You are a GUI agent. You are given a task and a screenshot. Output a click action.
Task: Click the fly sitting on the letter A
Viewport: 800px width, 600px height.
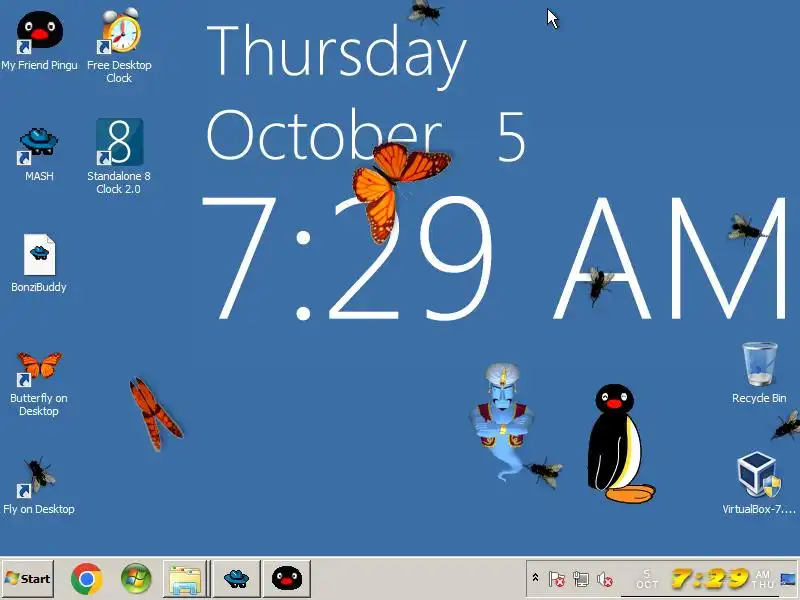pos(601,285)
